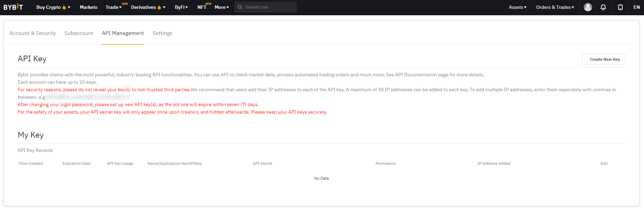Open the NFT menu item
Image resolution: width=644 pixels, height=217 pixels.
click(202, 7)
